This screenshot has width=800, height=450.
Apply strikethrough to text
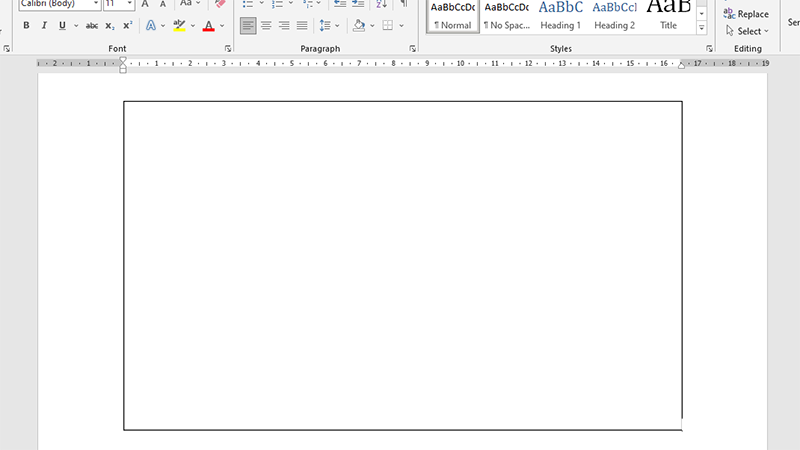92,26
